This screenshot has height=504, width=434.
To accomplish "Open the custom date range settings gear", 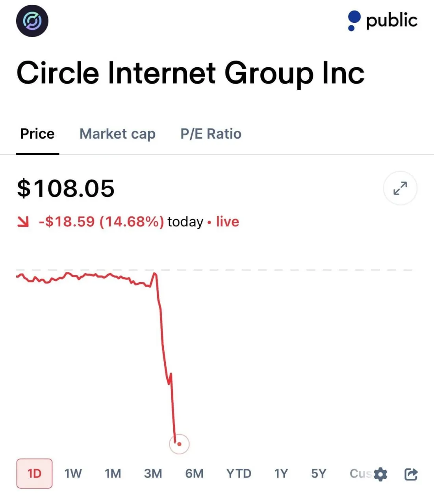I will click(380, 474).
